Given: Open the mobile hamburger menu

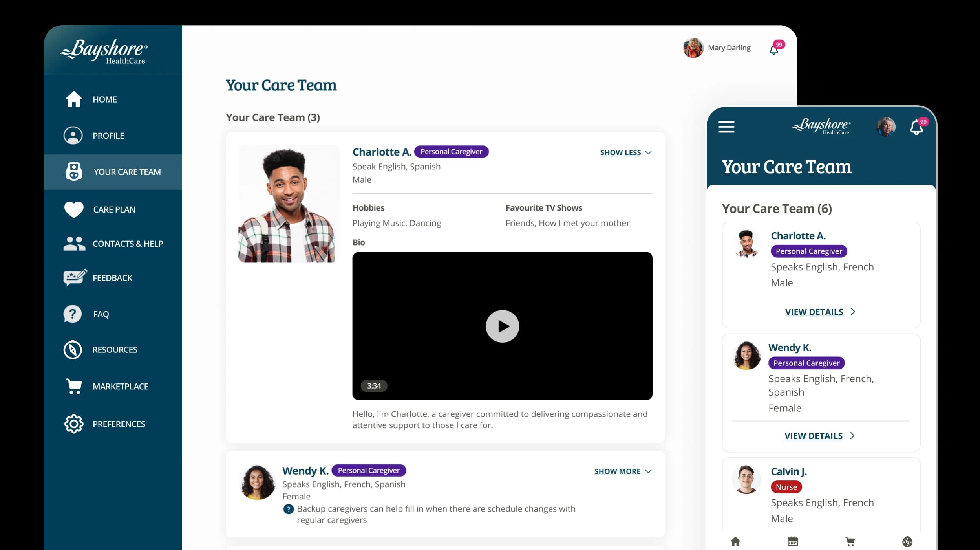Looking at the screenshot, I should point(726,126).
